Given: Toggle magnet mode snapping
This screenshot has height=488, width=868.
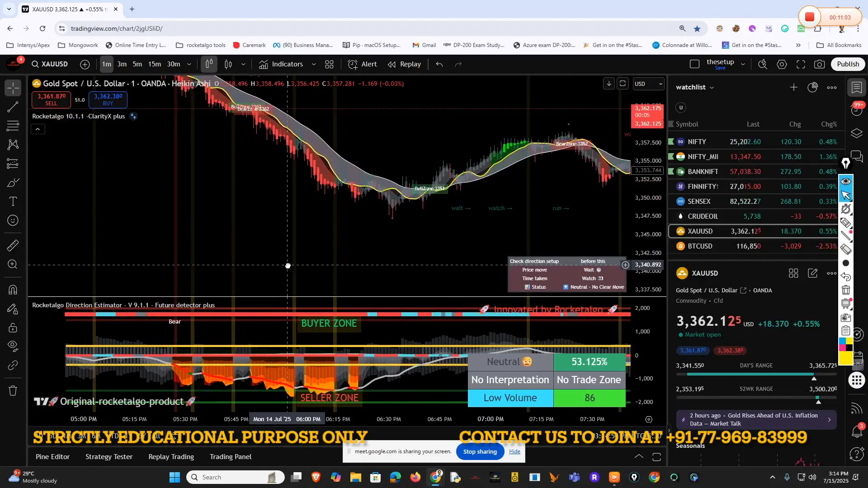Looking at the screenshot, I should pos(13,290).
